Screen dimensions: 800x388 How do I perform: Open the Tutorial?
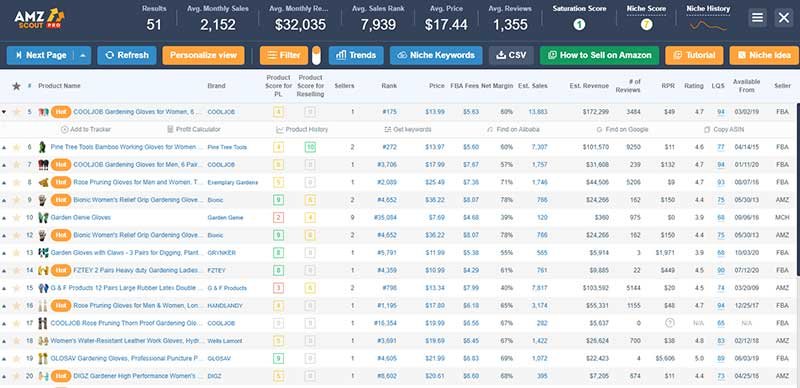click(x=694, y=55)
